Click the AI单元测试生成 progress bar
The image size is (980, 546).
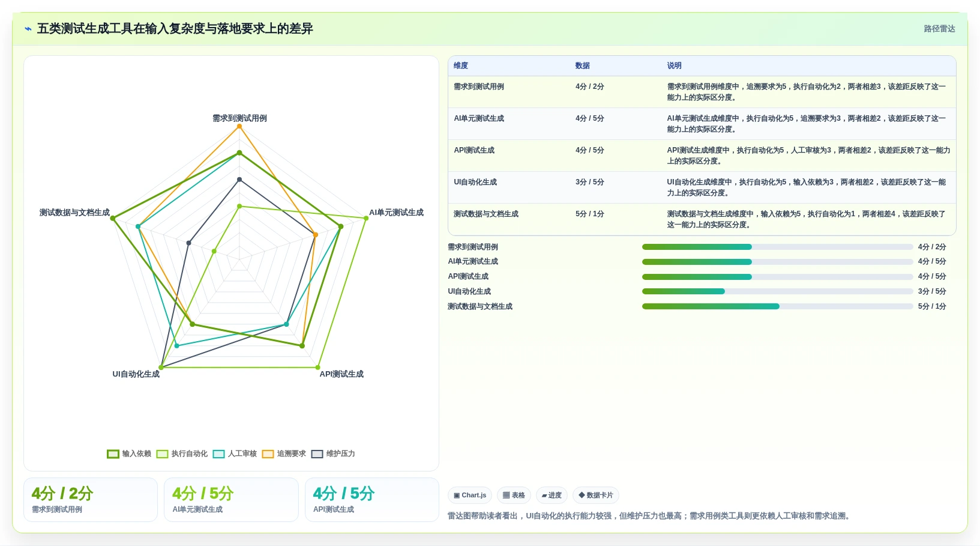pyautogui.click(x=777, y=262)
